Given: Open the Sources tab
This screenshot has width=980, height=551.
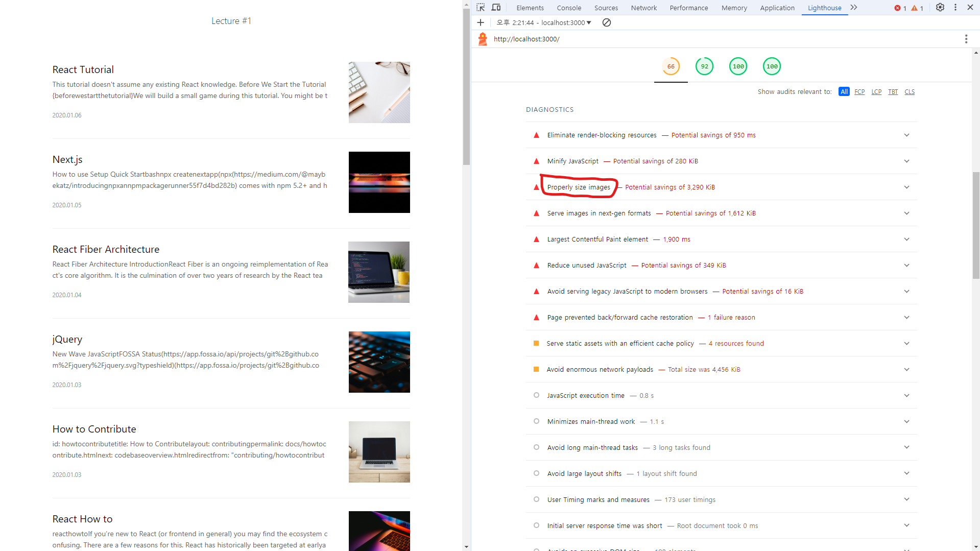Looking at the screenshot, I should (606, 8).
